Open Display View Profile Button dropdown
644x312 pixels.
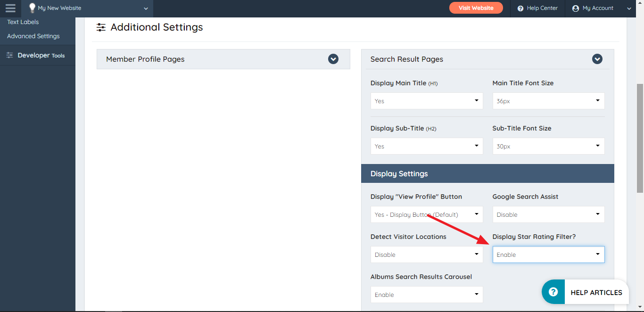point(427,214)
